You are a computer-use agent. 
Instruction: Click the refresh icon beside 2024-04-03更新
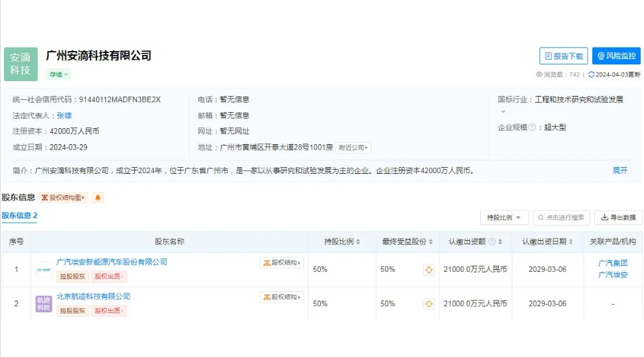click(x=591, y=74)
